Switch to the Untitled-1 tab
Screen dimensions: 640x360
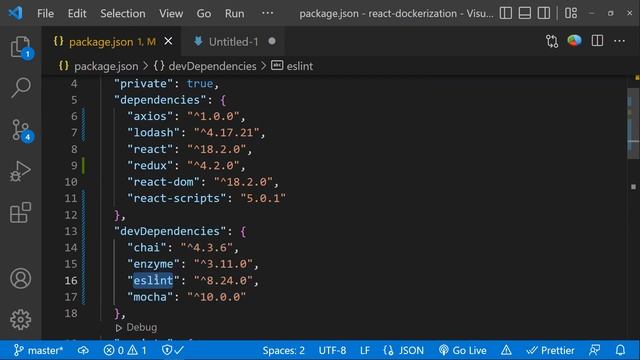point(233,42)
